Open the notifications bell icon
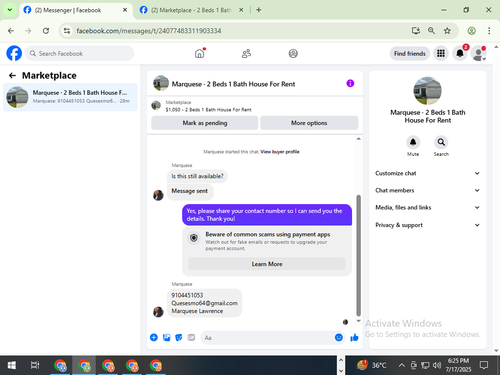The width and height of the screenshot is (500, 375). tap(460, 53)
